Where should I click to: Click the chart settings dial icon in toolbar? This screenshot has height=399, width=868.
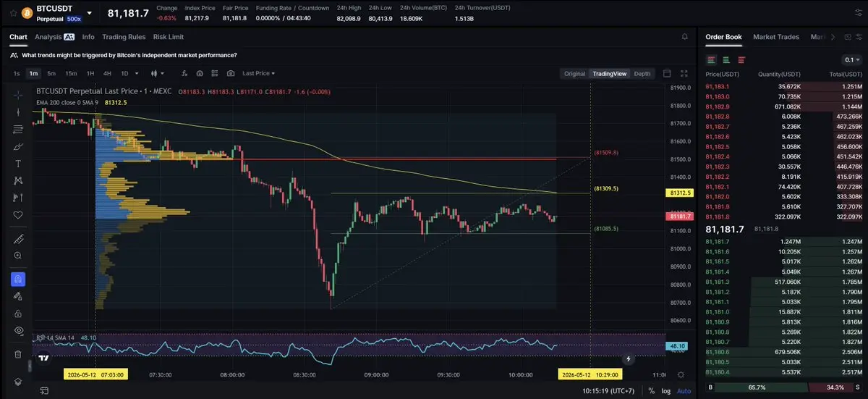(x=199, y=73)
